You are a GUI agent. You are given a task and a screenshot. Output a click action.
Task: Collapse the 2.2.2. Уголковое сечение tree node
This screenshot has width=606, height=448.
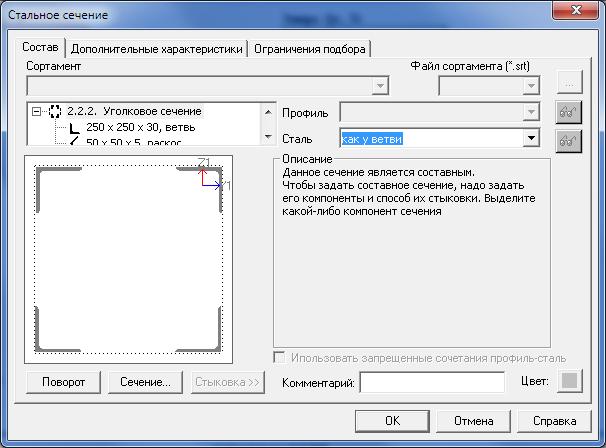[x=38, y=111]
